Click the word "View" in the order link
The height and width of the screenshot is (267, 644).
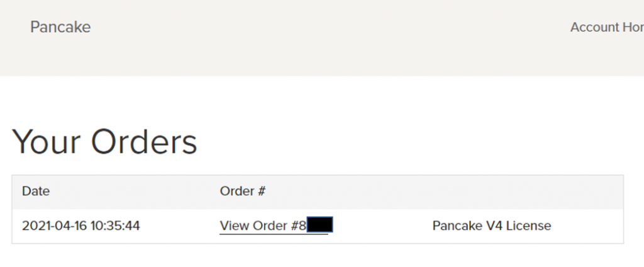pos(234,225)
